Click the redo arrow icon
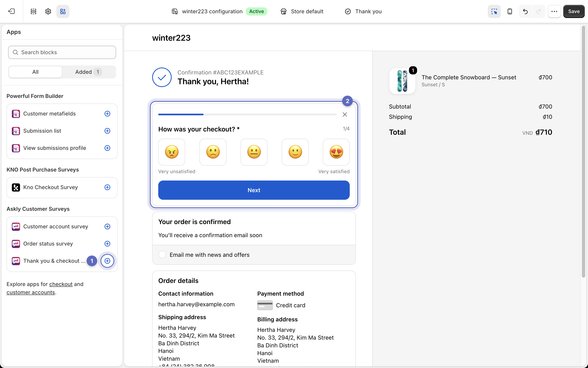This screenshot has height=368, width=588. coord(539,11)
